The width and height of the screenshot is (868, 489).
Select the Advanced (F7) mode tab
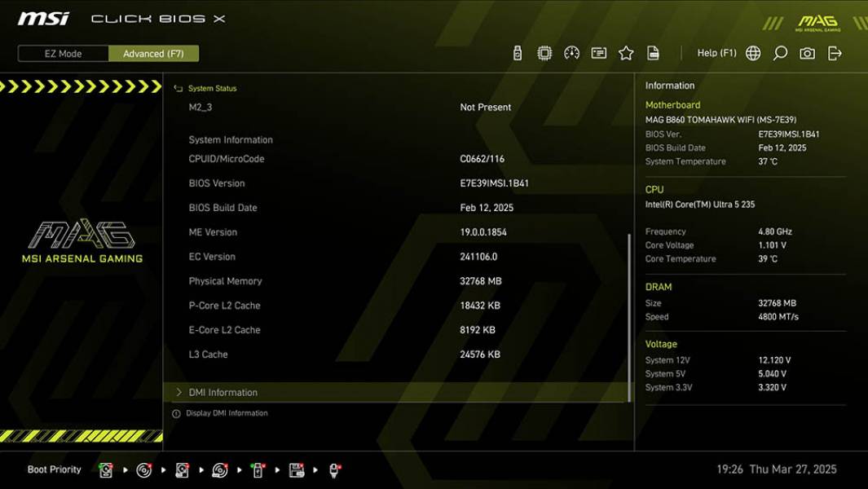(153, 54)
